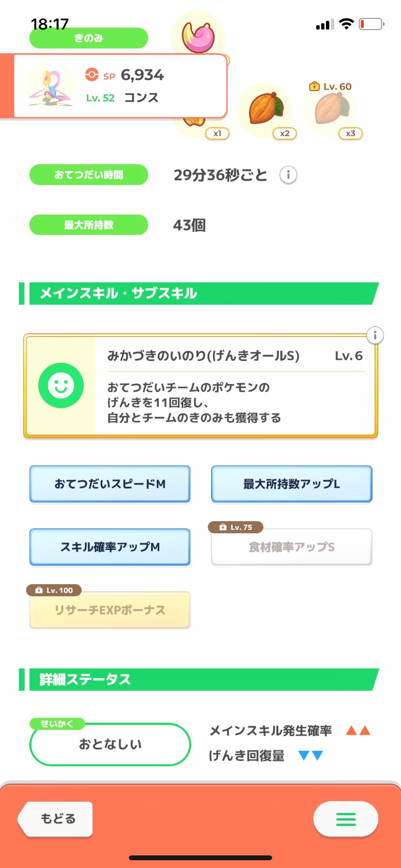This screenshot has width=401, height=868.
Task: Tap the みかづきのいのり main skill card
Action: coord(235,386)
